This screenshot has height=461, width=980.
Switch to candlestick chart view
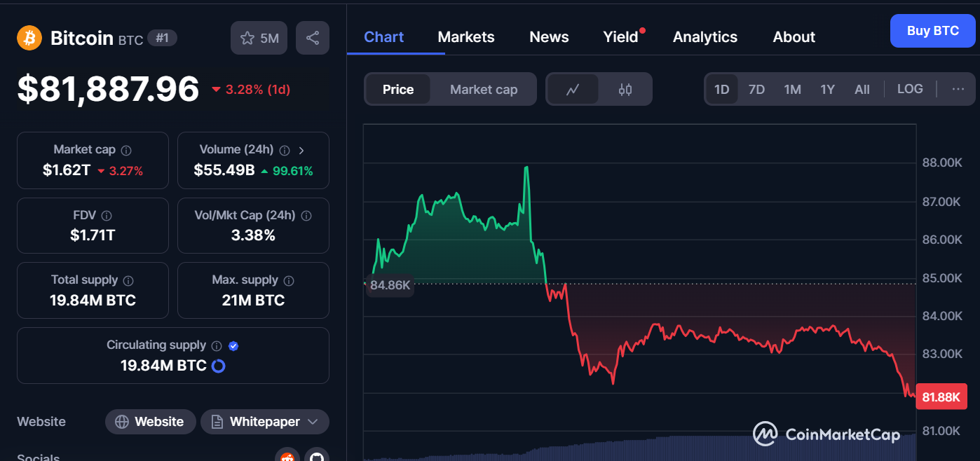[x=625, y=90]
